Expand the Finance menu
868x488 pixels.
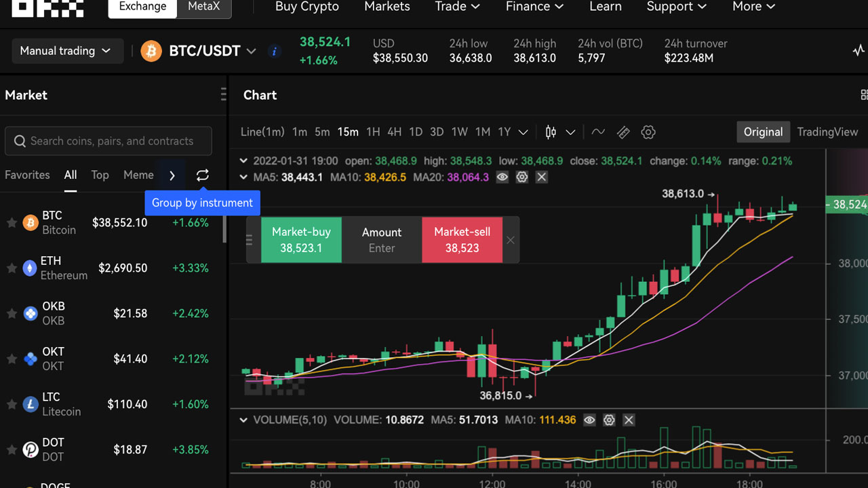tap(534, 7)
